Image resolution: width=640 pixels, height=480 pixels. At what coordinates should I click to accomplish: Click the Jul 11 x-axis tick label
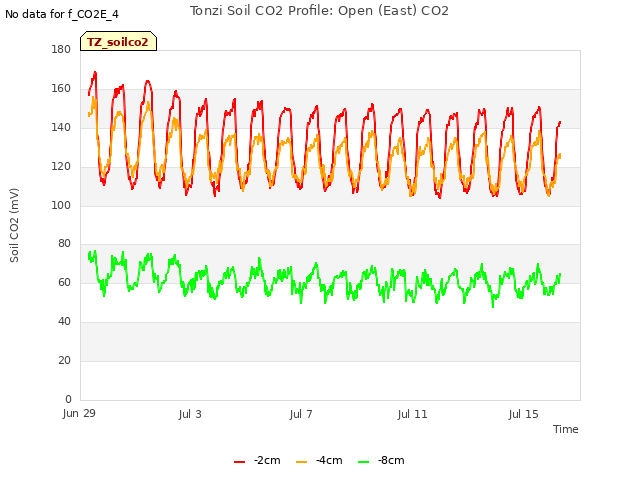tap(412, 414)
